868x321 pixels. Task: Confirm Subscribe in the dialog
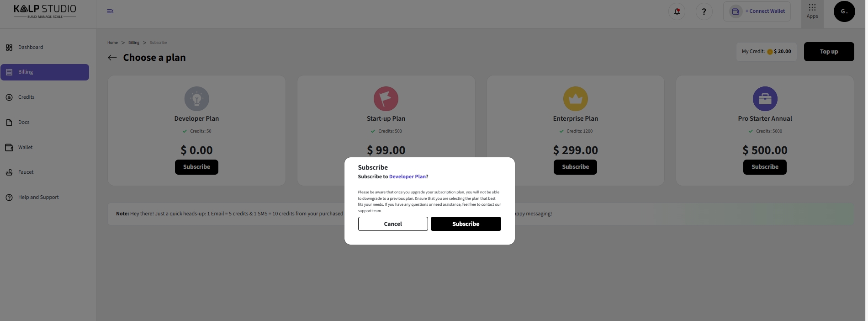point(466,224)
